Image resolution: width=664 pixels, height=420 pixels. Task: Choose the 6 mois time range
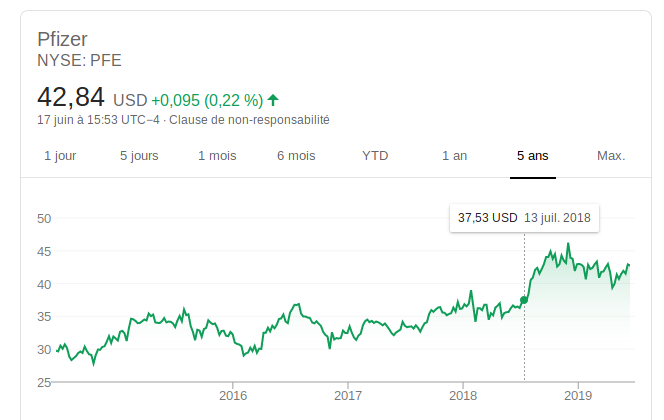coord(296,156)
